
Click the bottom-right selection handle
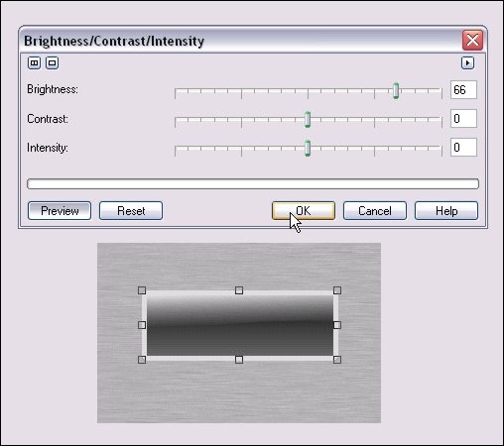coord(337,360)
